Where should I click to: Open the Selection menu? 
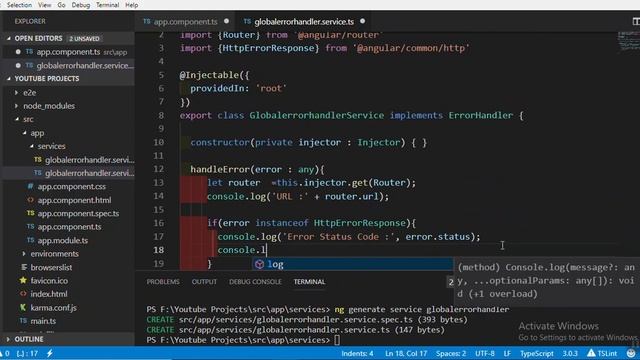pos(19,5)
